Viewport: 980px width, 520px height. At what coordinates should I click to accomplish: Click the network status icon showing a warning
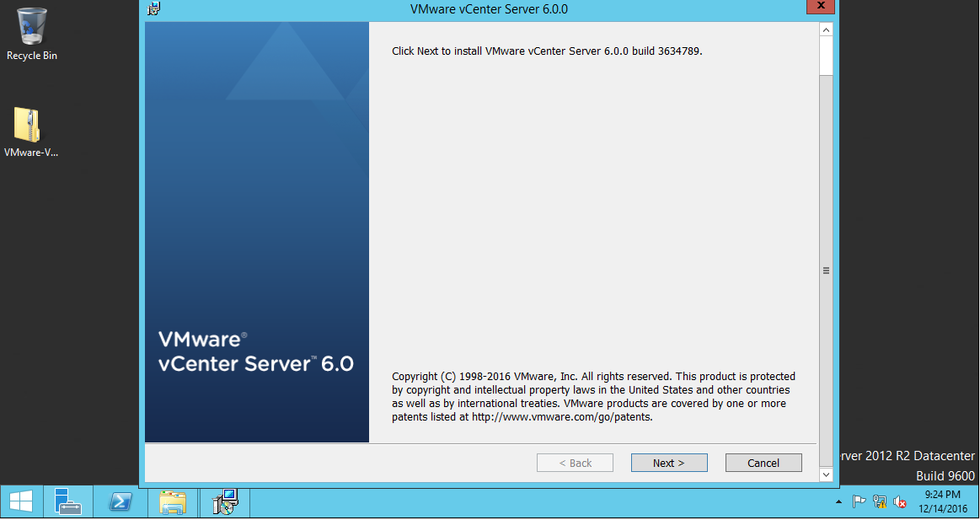coord(879,501)
